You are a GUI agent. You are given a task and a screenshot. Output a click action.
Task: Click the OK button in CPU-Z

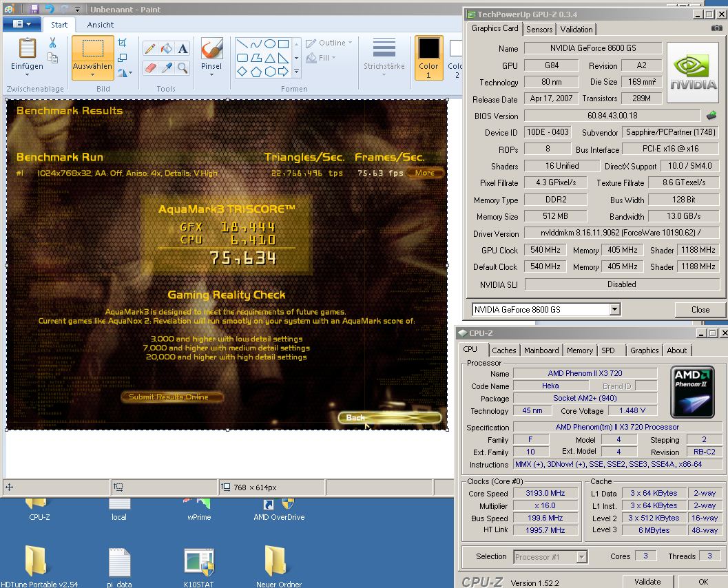[703, 582]
